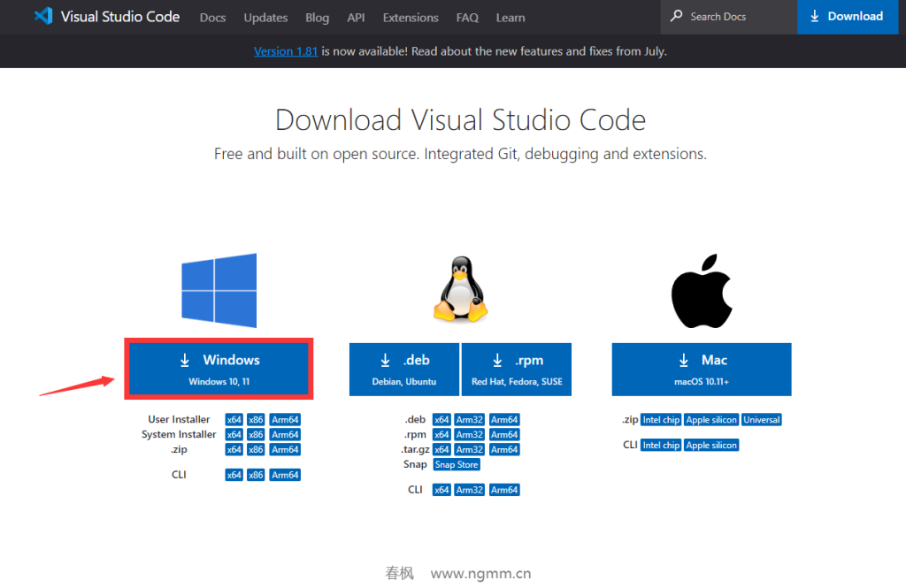The width and height of the screenshot is (906, 588).
Task: Download the Windows 10, 11 installer
Action: 219,369
